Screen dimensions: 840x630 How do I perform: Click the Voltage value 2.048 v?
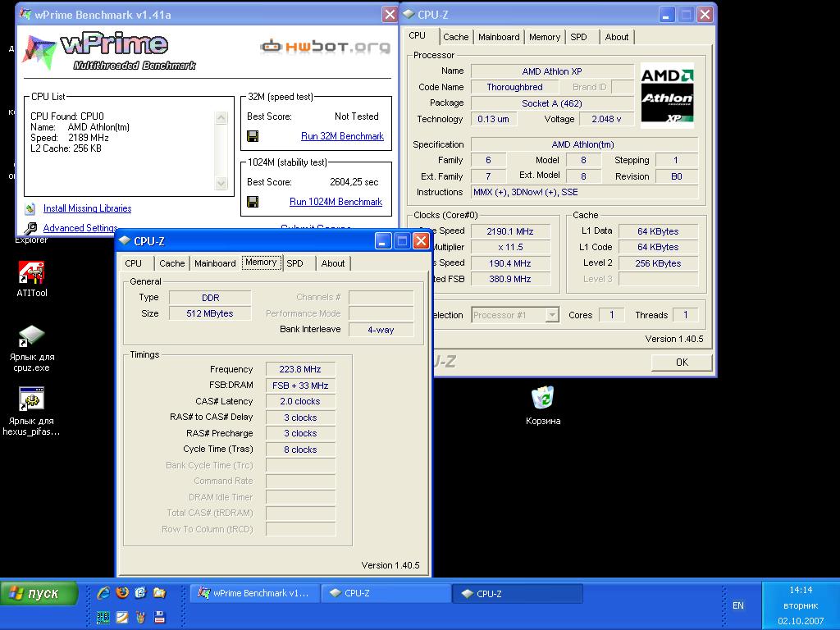click(x=606, y=119)
